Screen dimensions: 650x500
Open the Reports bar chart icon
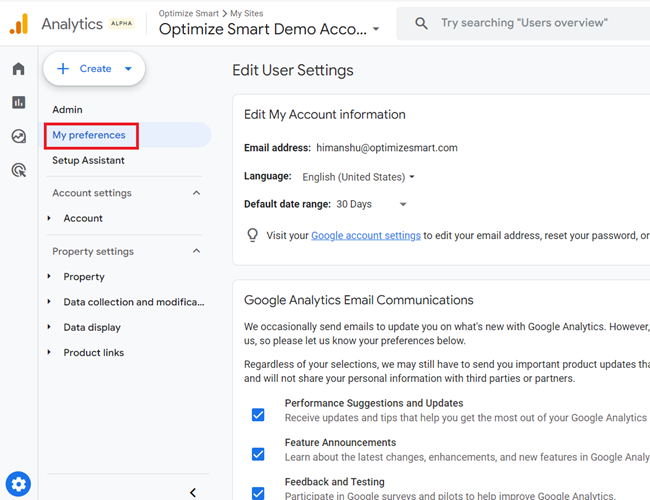click(x=19, y=102)
